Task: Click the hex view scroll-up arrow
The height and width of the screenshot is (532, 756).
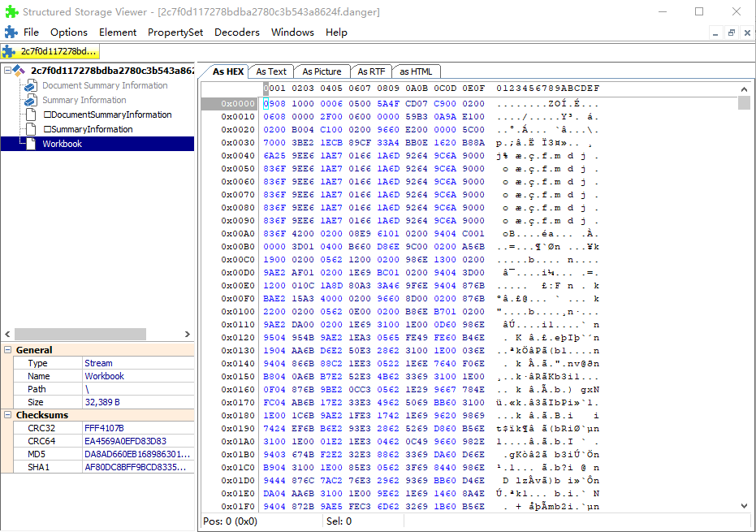Action: (x=744, y=88)
